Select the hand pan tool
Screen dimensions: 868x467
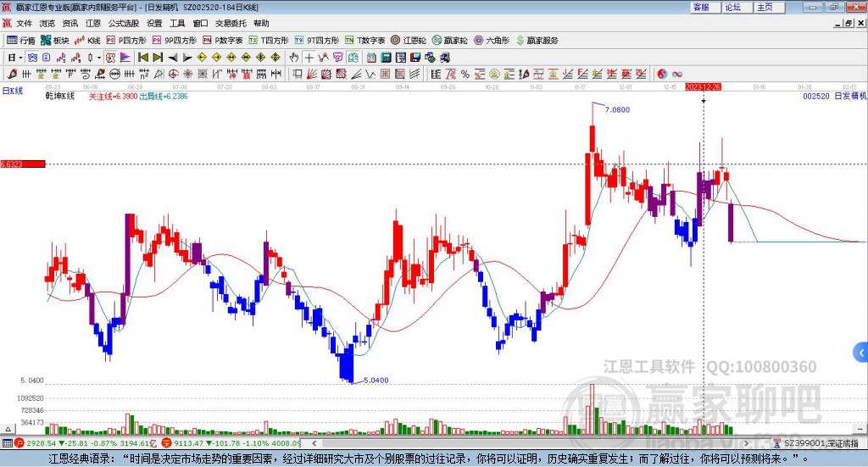[294, 58]
